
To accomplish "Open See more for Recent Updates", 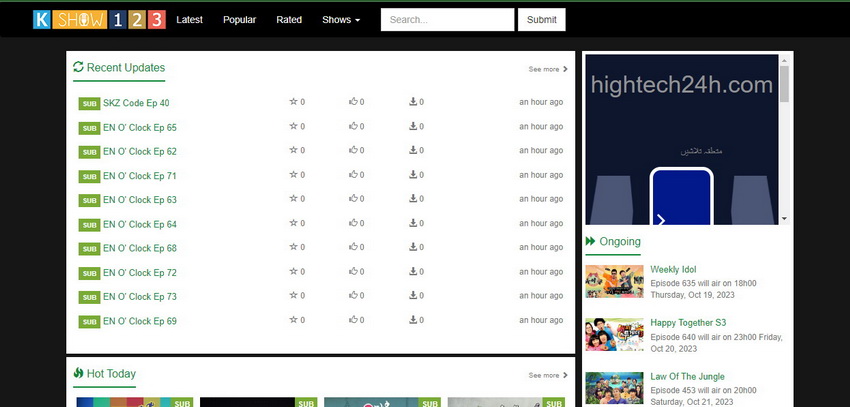I will pyautogui.click(x=548, y=69).
